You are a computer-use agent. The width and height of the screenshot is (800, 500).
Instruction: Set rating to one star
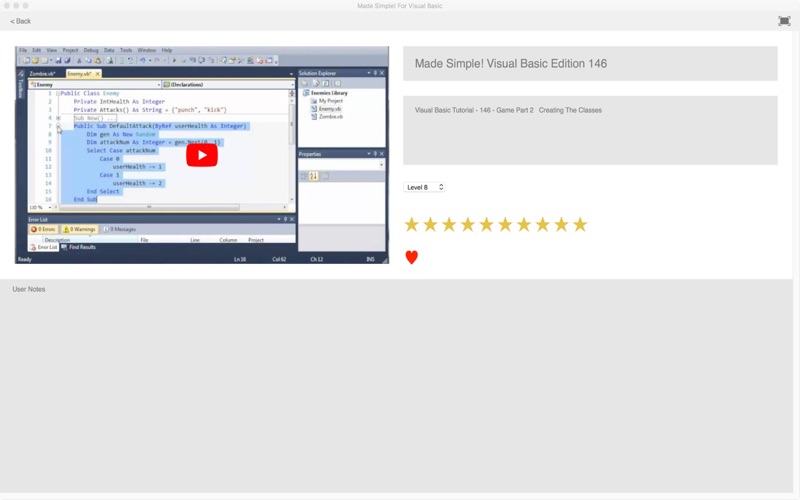point(411,224)
